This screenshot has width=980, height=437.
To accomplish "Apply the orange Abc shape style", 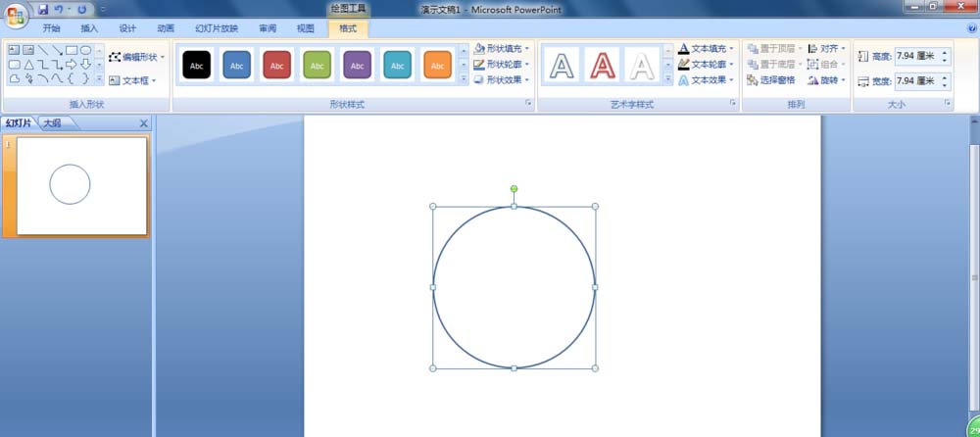I will pyautogui.click(x=437, y=65).
